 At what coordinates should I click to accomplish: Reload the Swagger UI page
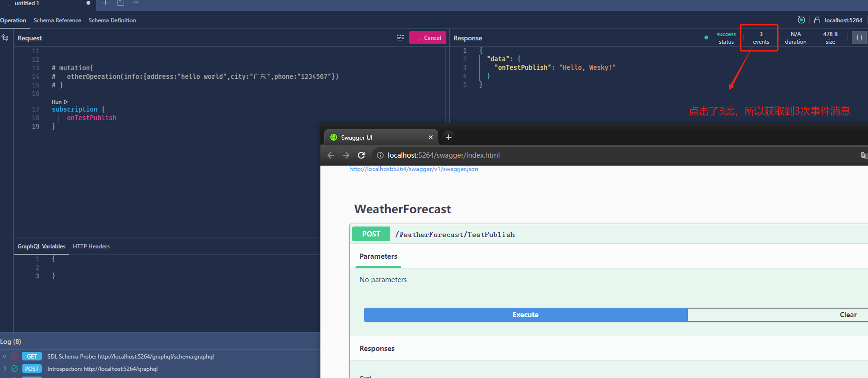(361, 155)
